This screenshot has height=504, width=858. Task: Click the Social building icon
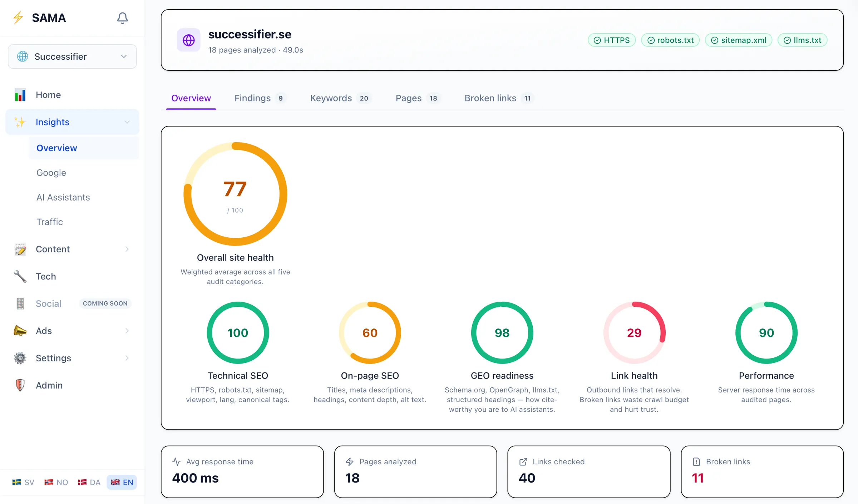coord(20,303)
